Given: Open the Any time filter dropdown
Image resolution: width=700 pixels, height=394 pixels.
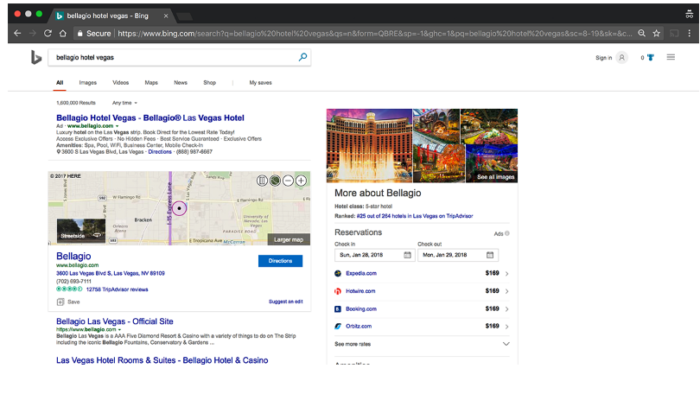Looking at the screenshot, I should [x=125, y=103].
